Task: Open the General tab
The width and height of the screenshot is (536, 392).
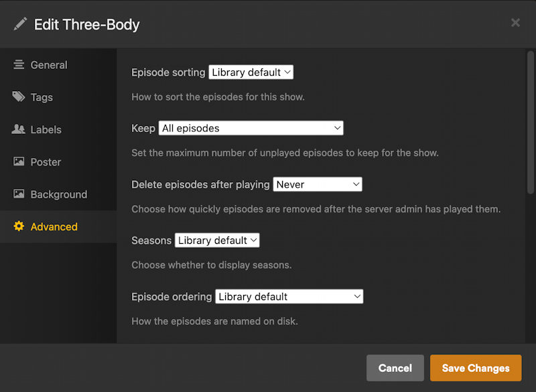Action: point(58,64)
